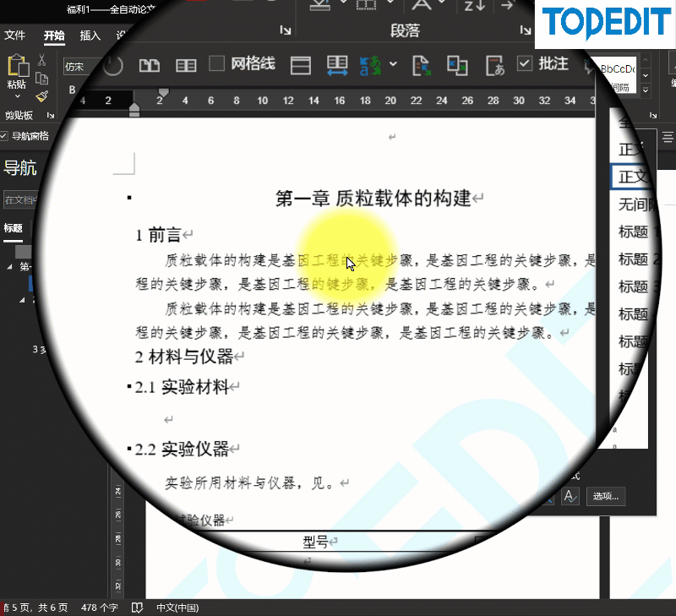
Task: Click the 第 5 页, 共 6 页 page indicator
Action: (x=35, y=608)
